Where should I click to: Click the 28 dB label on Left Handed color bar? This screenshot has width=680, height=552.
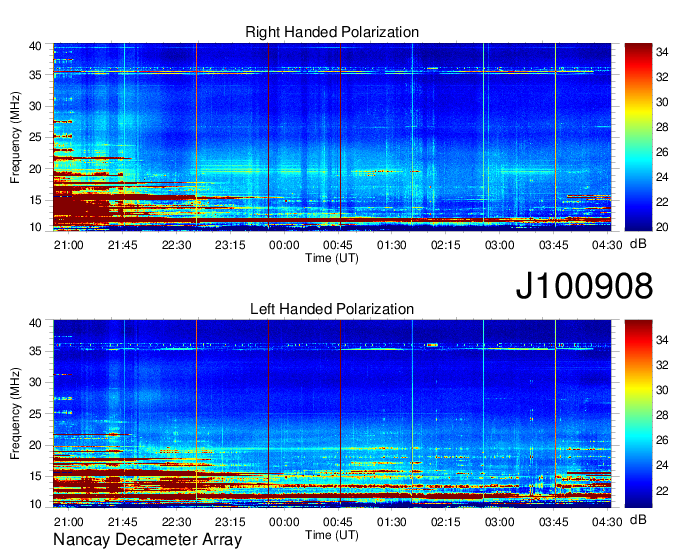(x=662, y=415)
